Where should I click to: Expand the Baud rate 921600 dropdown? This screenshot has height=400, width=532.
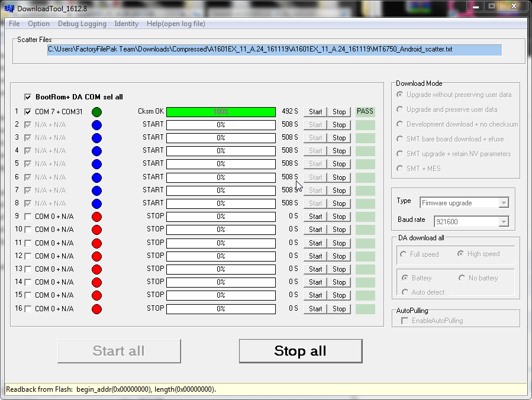click(504, 222)
